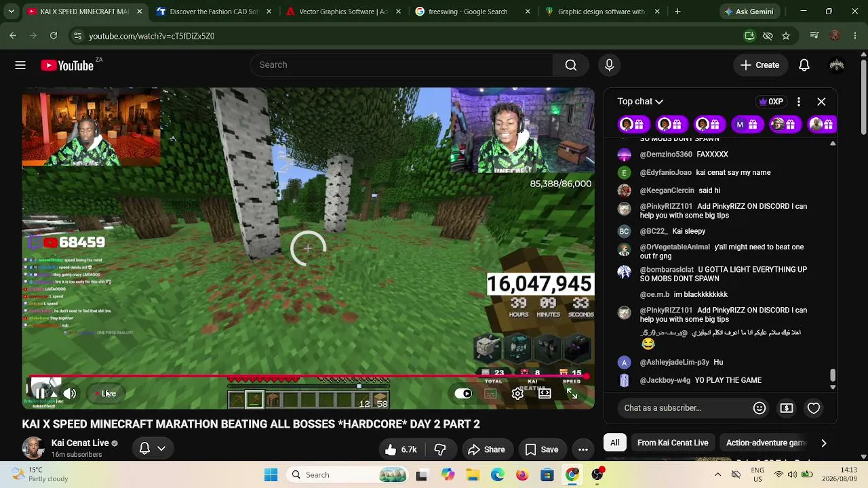Dislike this video

(440, 449)
